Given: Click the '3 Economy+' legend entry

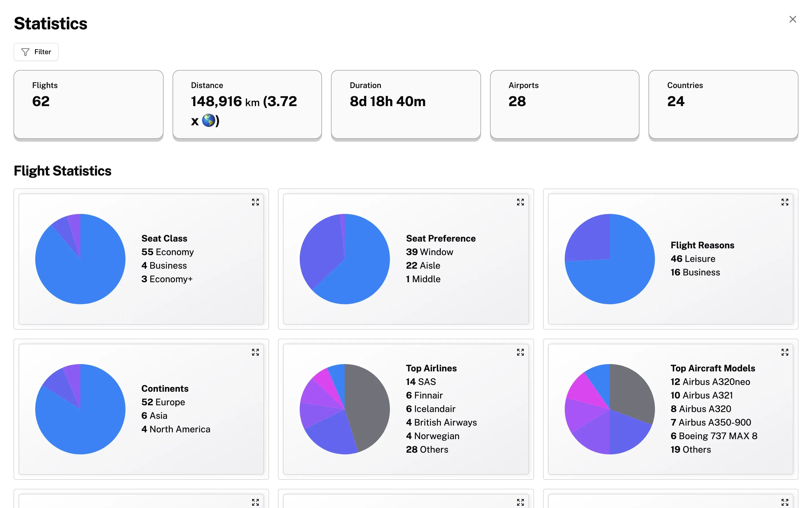Looking at the screenshot, I should [167, 279].
